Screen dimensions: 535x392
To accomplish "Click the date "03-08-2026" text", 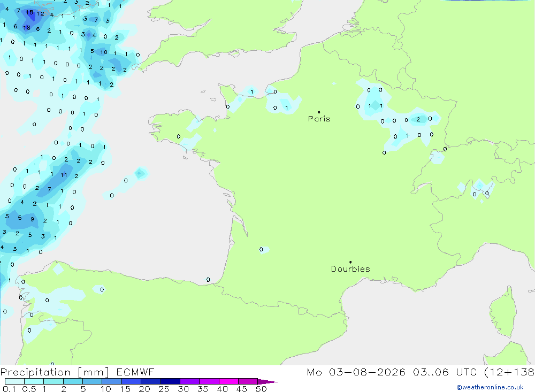I will 367,372.
